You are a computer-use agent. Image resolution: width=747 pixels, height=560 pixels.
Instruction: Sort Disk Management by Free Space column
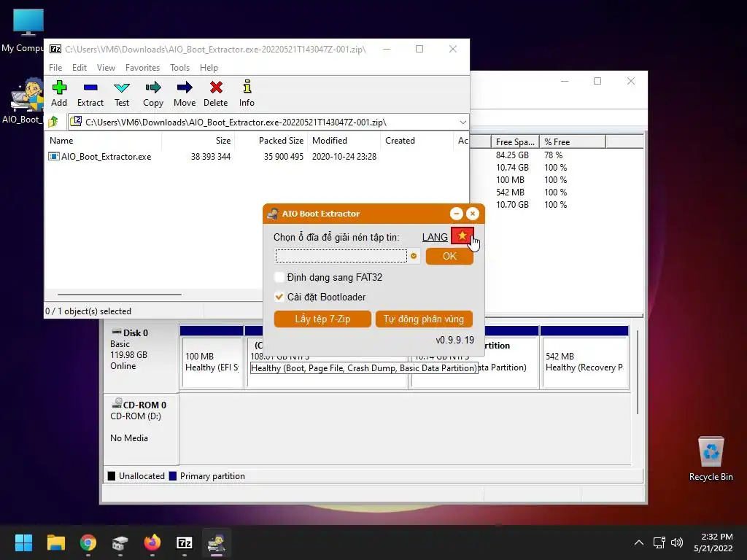click(515, 142)
